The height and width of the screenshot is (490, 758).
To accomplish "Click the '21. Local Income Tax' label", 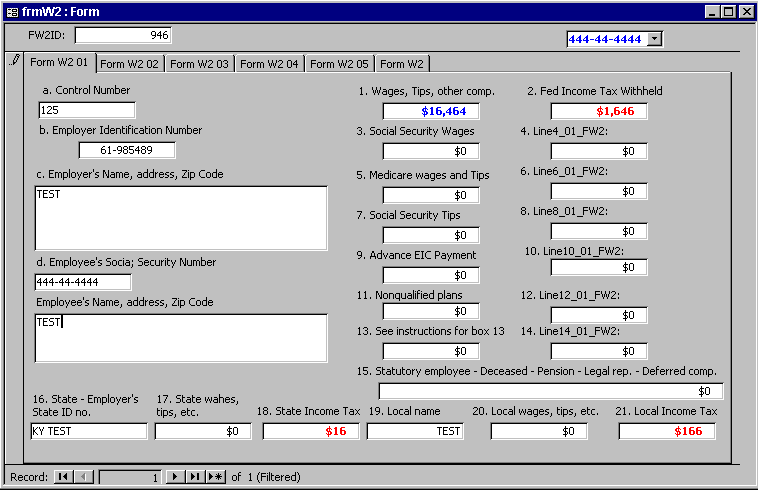I will 666,411.
